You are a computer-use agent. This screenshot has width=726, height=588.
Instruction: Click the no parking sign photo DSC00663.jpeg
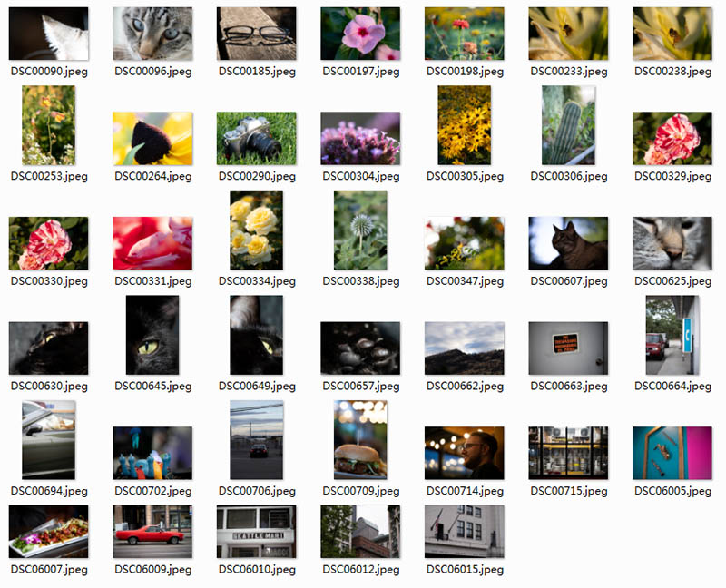click(568, 348)
